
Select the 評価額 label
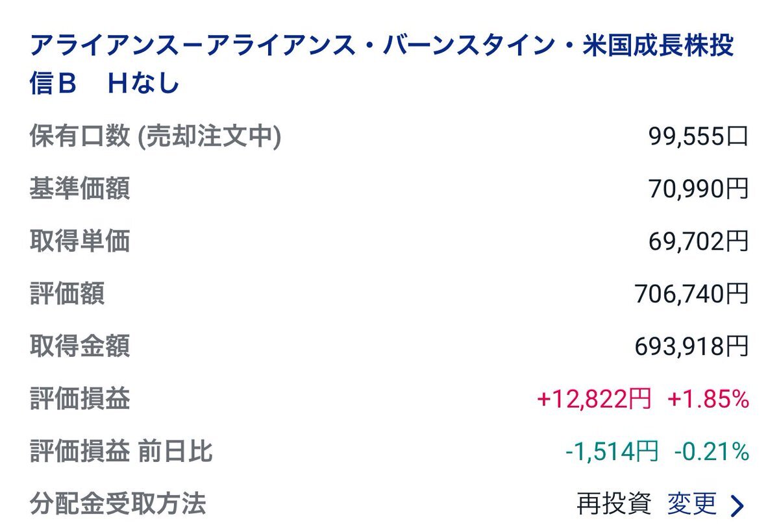67,294
